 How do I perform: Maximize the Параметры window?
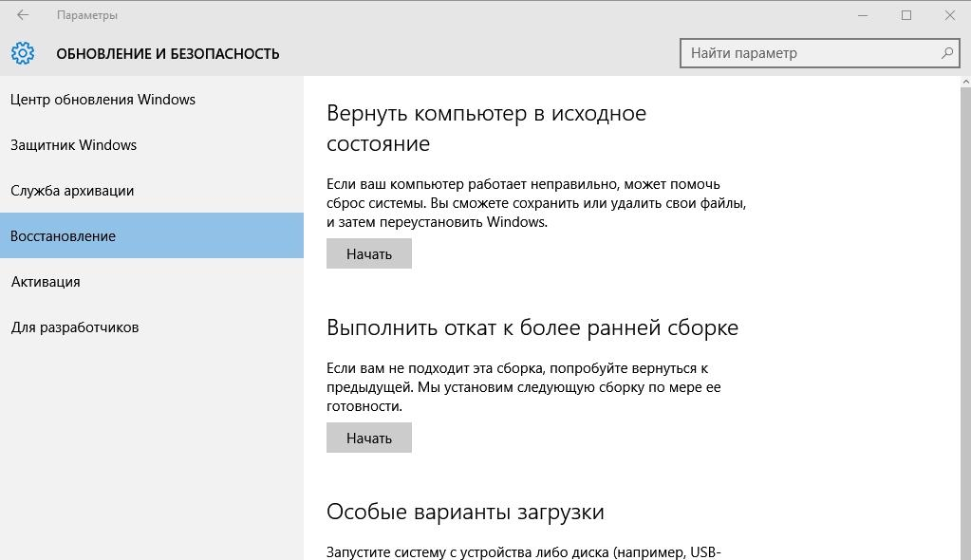click(x=906, y=15)
